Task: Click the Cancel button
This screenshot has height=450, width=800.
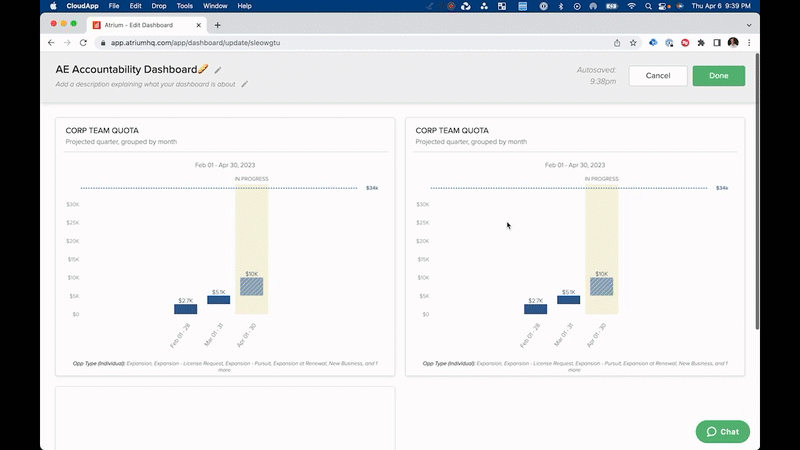Action: click(658, 76)
